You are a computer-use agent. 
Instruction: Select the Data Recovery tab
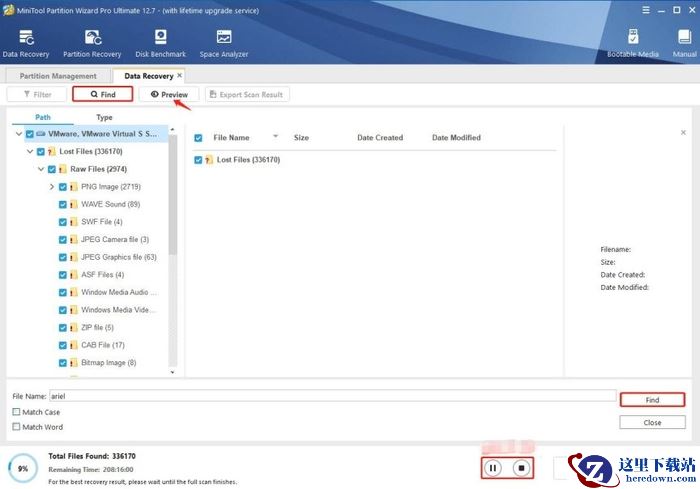[x=149, y=76]
